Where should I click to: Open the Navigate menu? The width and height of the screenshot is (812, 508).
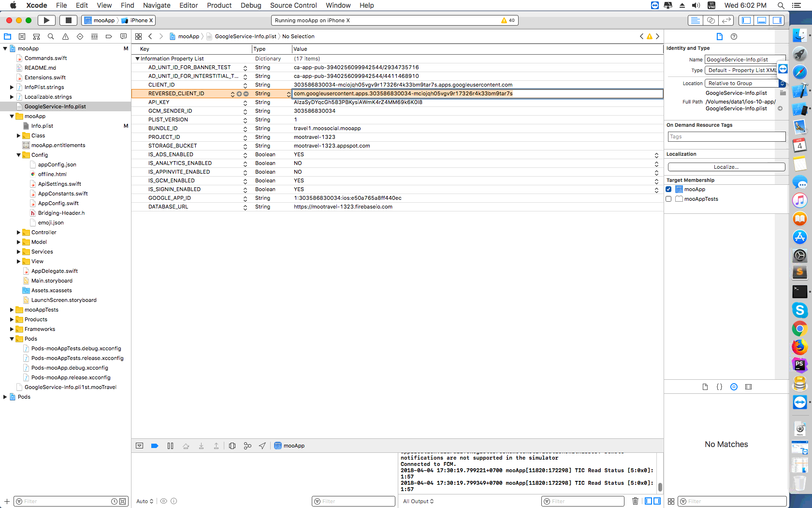(157, 5)
